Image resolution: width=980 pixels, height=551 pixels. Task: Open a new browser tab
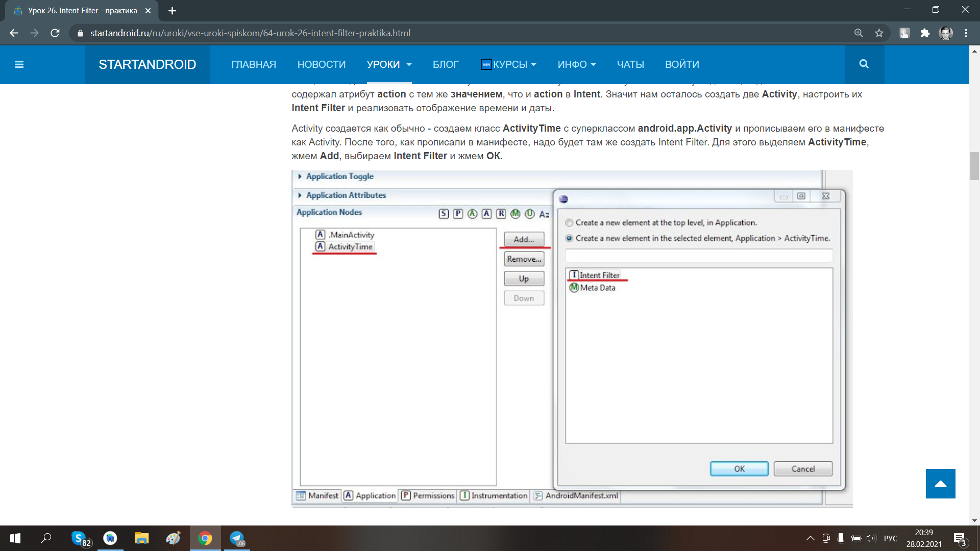[x=172, y=11]
